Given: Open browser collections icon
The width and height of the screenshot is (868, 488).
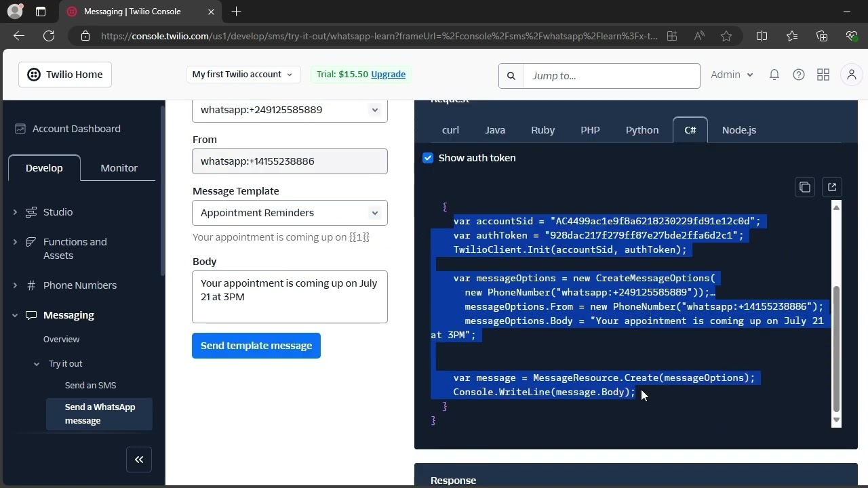Looking at the screenshot, I should coord(822,36).
